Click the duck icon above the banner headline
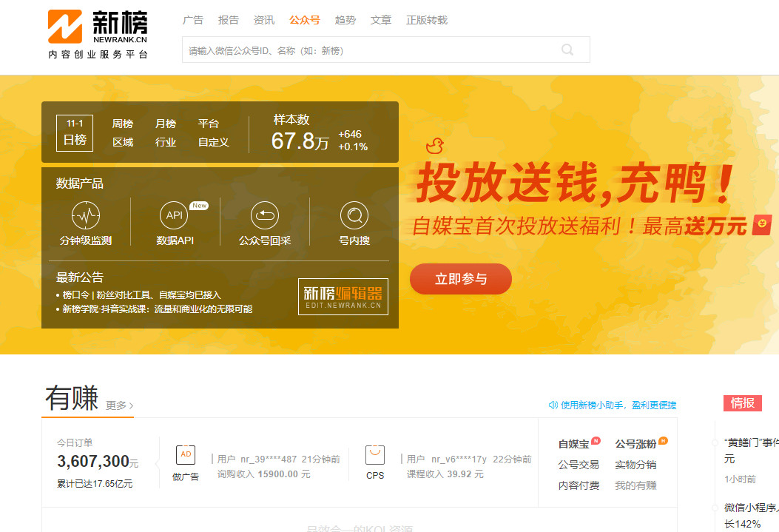 [x=435, y=146]
